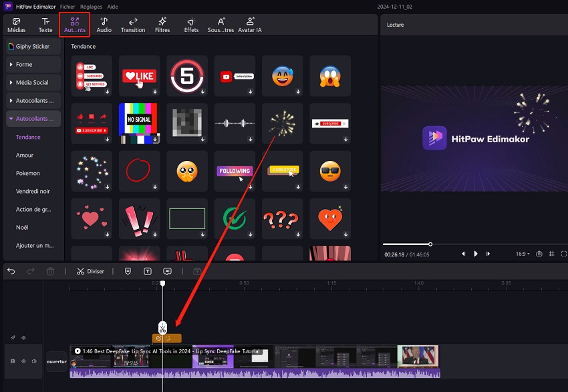The height and width of the screenshot is (392, 568).
Task: Click the export icon in timeline toolbar
Action: pos(197,271)
